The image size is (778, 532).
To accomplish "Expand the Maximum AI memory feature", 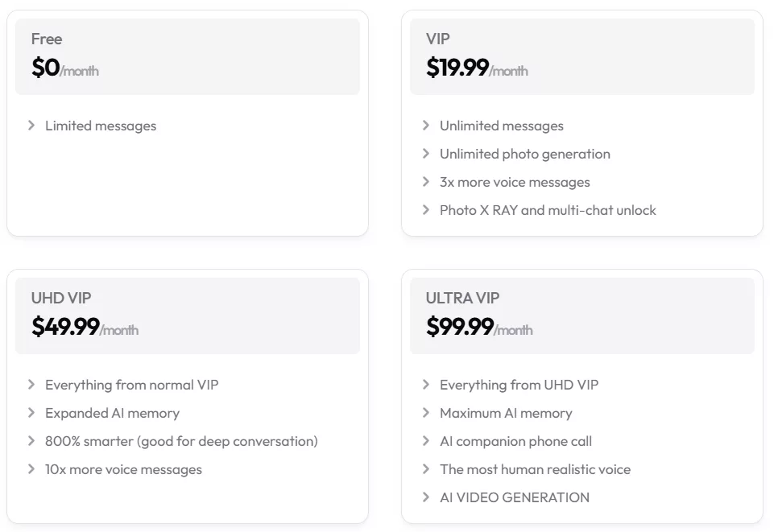I will pos(506,413).
